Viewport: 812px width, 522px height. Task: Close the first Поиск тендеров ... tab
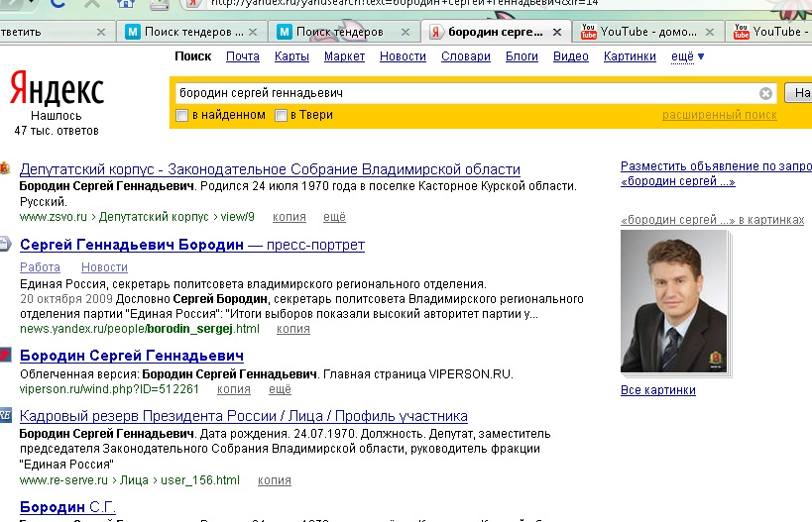click(x=253, y=32)
